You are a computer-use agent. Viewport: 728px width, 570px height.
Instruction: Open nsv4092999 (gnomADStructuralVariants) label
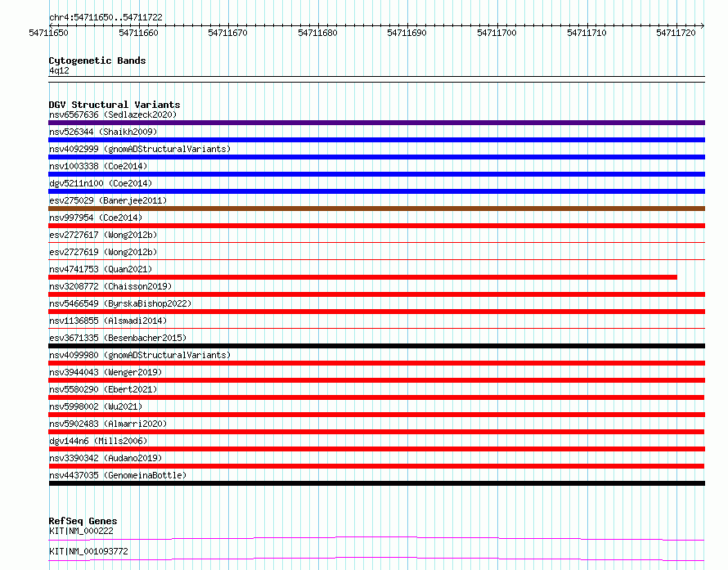click(140, 149)
